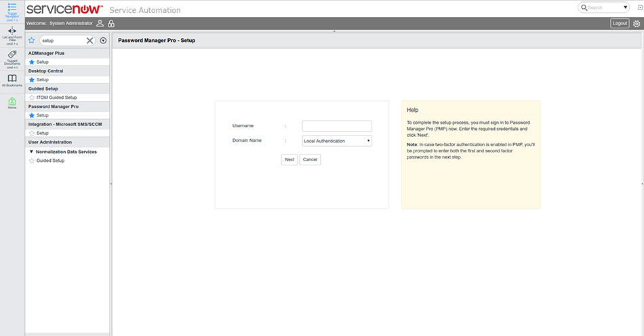Collapse the left navigator with splitter arrow
644x336 pixels.
pos(111,184)
